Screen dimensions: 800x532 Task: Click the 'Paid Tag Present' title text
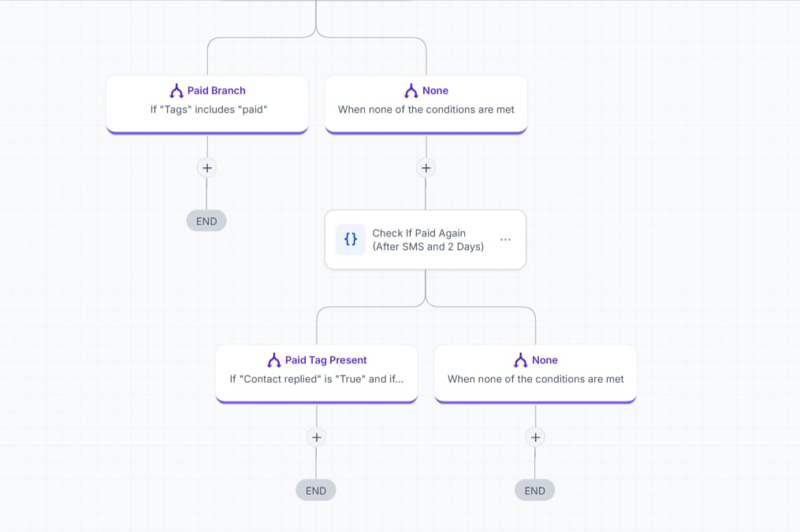[x=326, y=360]
